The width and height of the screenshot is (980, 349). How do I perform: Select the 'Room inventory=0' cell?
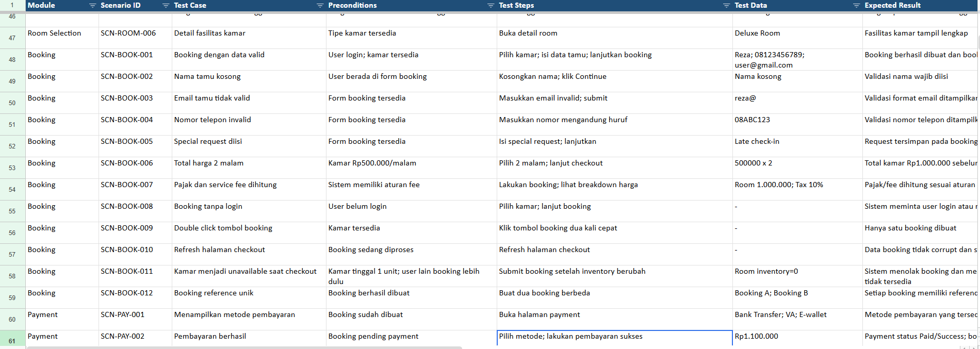coord(797,276)
